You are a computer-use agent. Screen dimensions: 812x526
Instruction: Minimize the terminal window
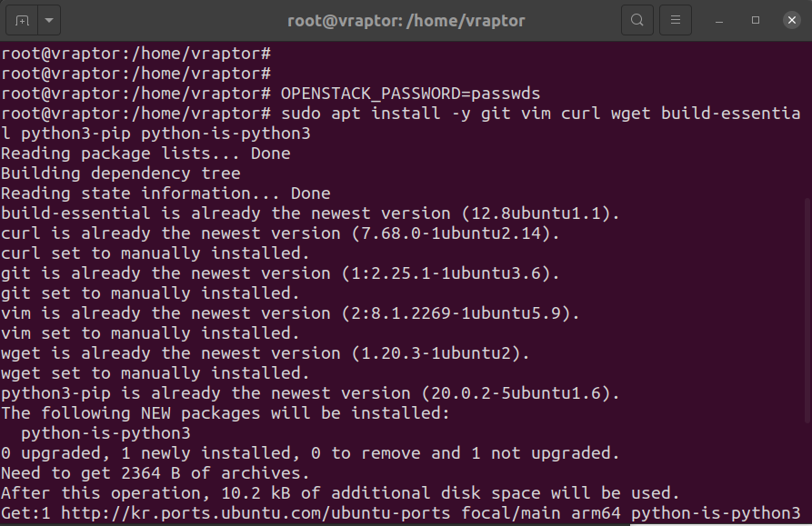tap(718, 21)
